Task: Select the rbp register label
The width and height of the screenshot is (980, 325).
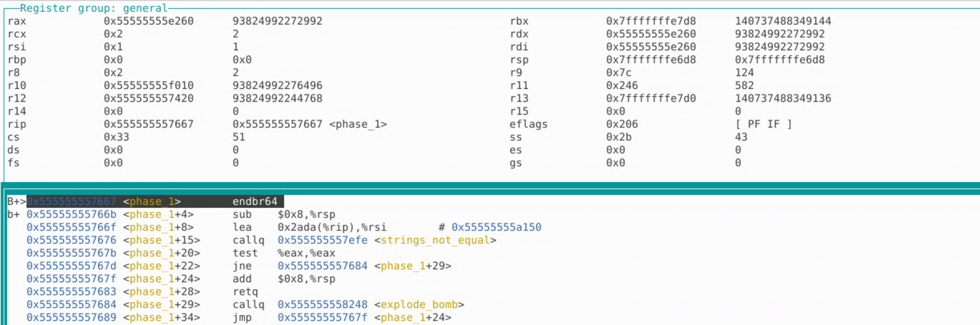Action: tap(17, 60)
